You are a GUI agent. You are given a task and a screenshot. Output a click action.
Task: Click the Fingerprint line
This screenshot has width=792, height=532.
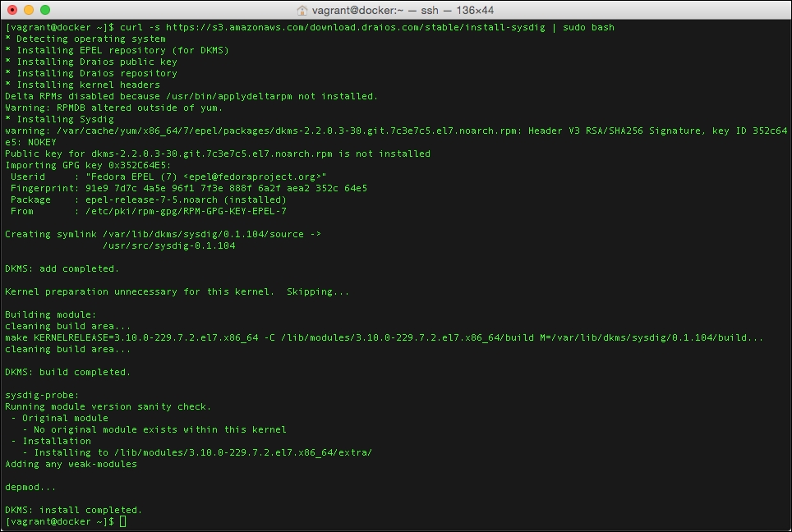pos(189,188)
